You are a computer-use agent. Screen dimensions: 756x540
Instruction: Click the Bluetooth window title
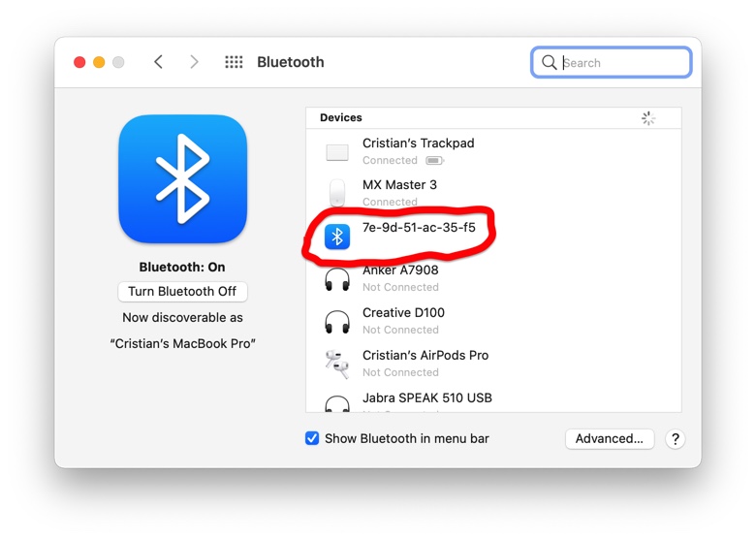(290, 62)
